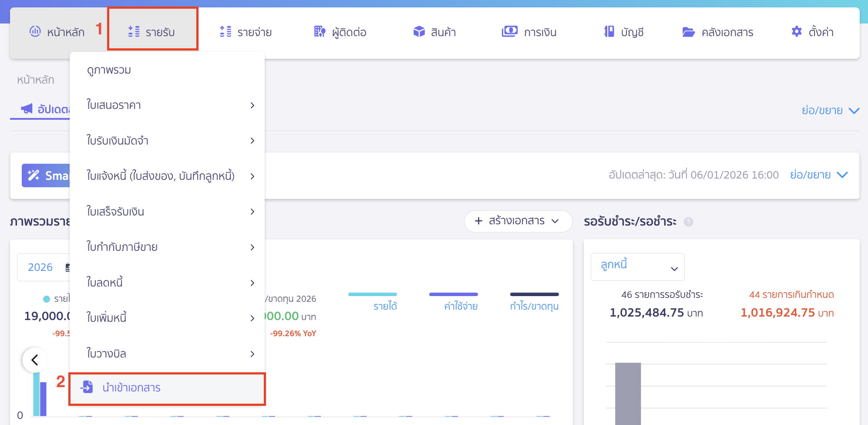Toggle the ค่าใช้จ่าย chart legend series
Viewport: 868px width, 425px height.
click(461, 306)
